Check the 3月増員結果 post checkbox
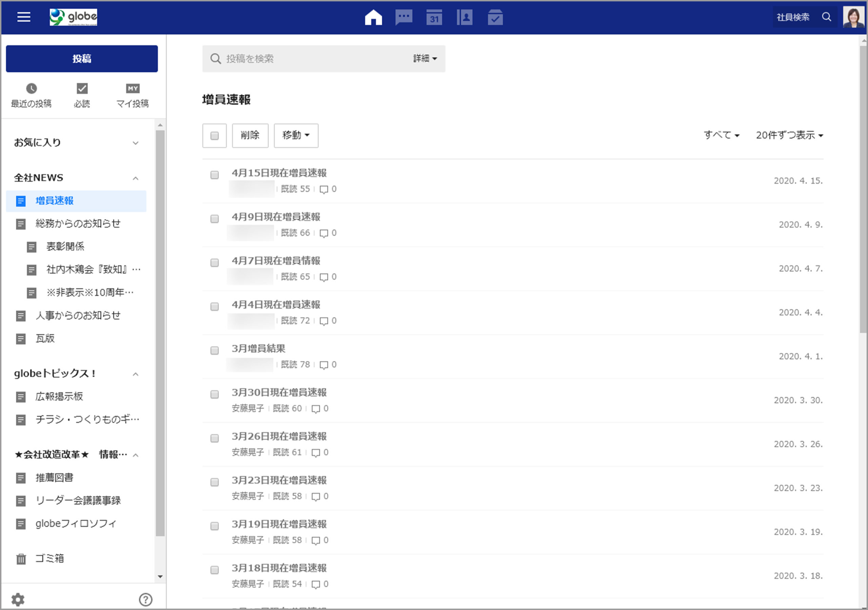Screen dimensions: 868x610 [x=214, y=350]
